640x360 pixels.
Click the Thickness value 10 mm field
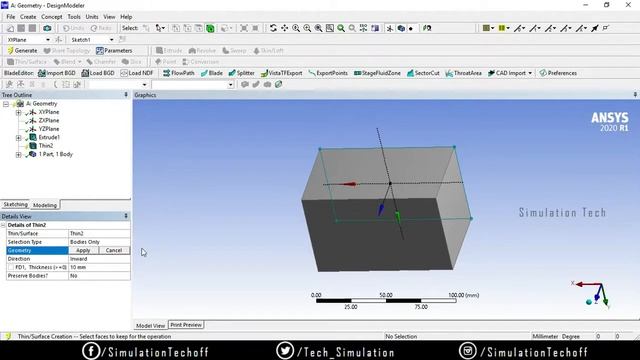point(99,267)
